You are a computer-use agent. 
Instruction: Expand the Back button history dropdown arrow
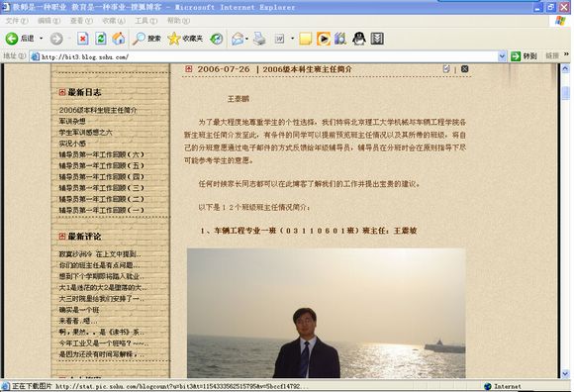(41, 39)
